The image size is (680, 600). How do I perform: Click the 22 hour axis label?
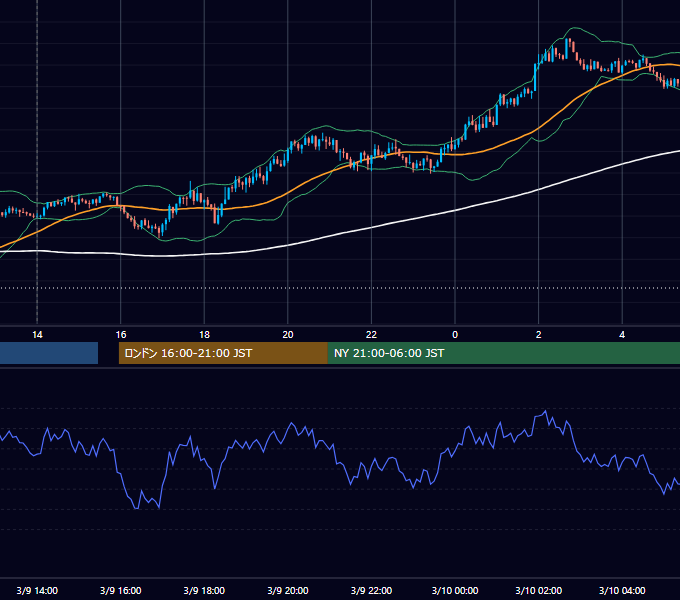(x=371, y=335)
